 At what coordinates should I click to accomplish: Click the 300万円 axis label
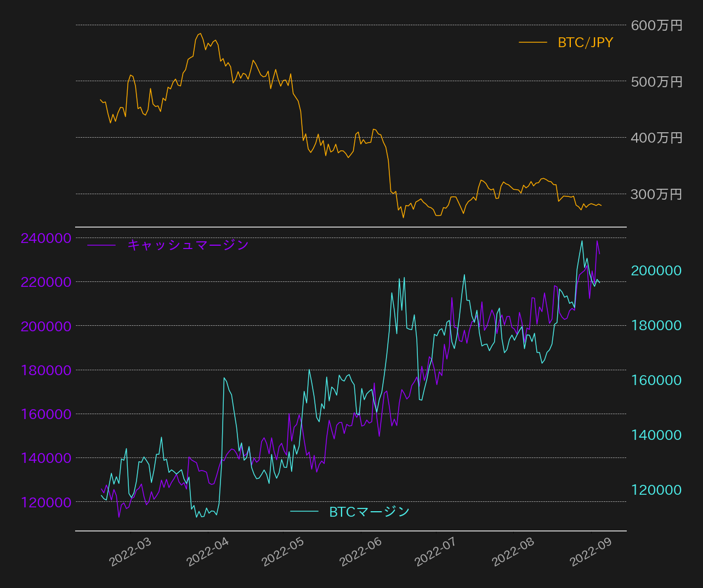coord(656,194)
